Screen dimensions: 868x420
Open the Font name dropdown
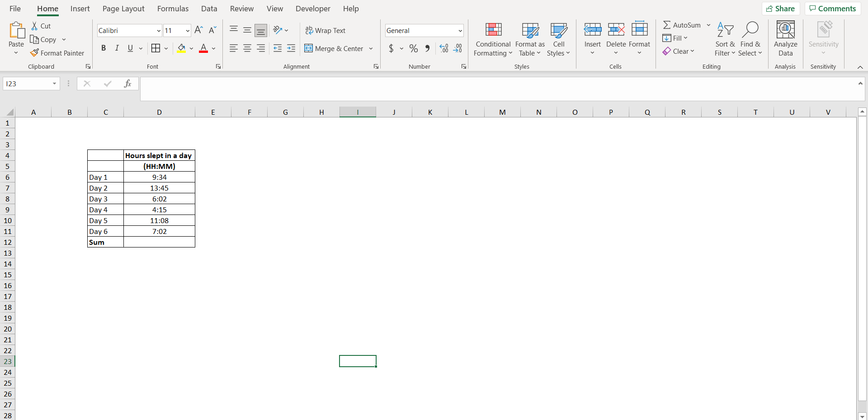(x=157, y=30)
